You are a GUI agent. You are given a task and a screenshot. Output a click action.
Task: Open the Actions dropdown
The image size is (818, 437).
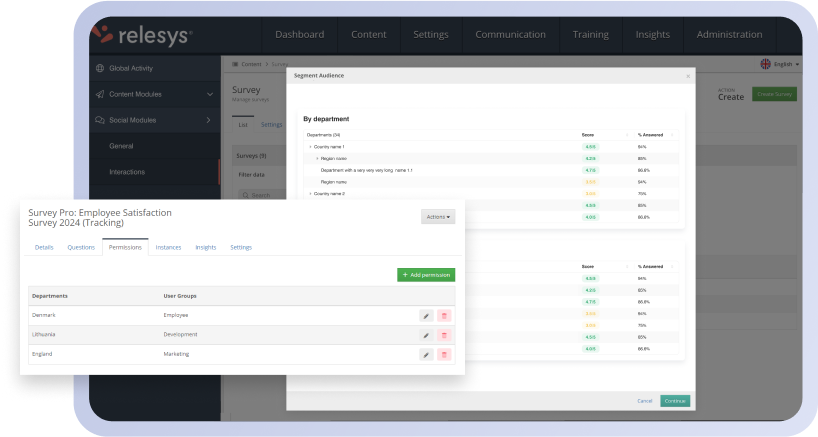point(438,216)
